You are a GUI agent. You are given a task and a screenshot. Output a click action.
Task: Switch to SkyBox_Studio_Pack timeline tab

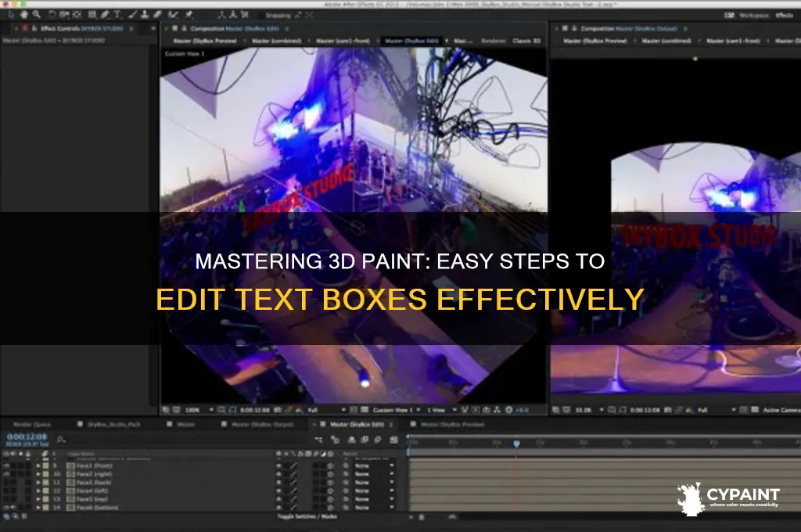pyautogui.click(x=113, y=425)
